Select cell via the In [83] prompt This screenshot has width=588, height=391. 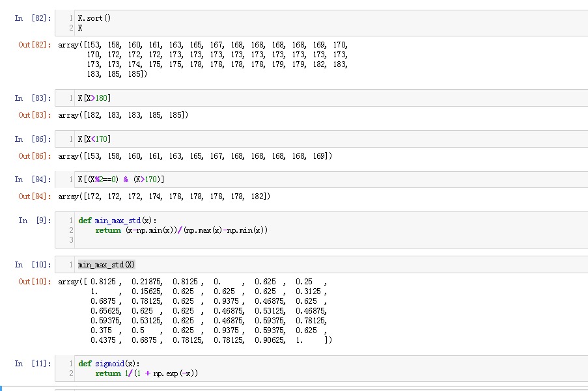click(x=33, y=98)
